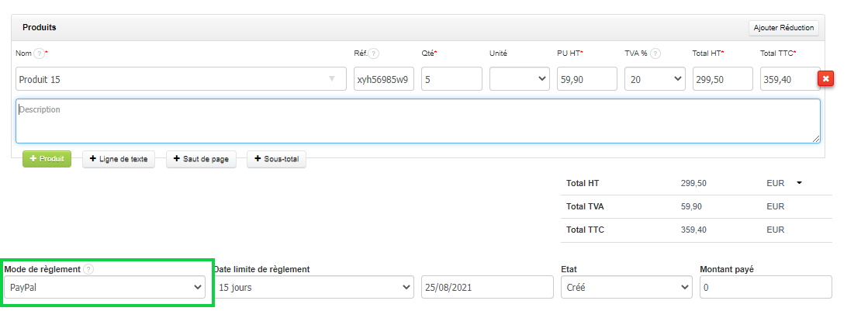Image resolution: width=868 pixels, height=311 pixels.
Task: Click the Montant payé input field
Action: tap(765, 287)
